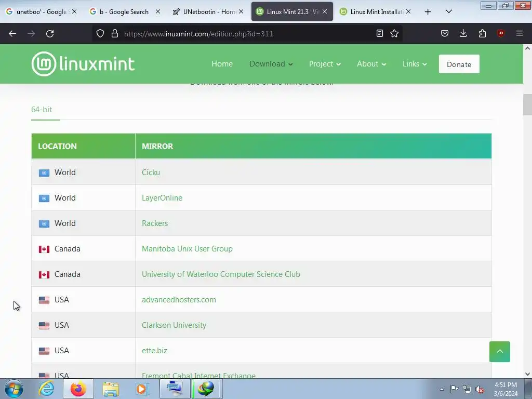Open the uBlock Origin extension icon
The height and width of the screenshot is (399, 532).
[x=500, y=33]
